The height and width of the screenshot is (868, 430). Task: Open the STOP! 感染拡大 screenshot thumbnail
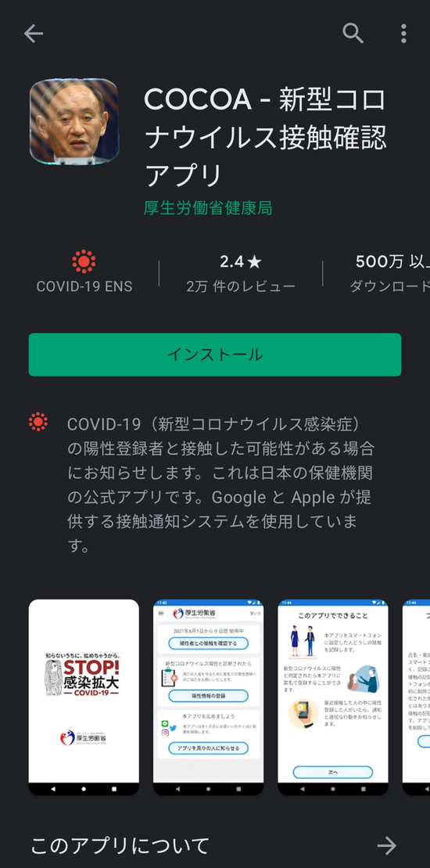pos(84,697)
